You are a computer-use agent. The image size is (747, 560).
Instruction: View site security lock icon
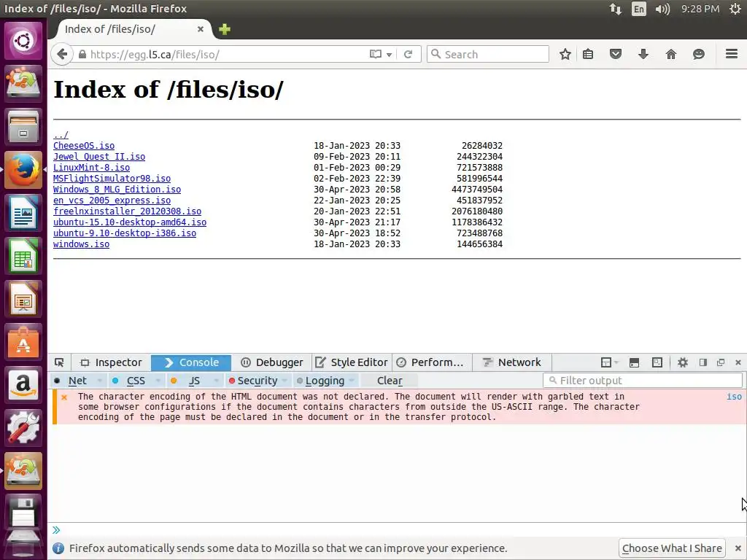point(82,54)
